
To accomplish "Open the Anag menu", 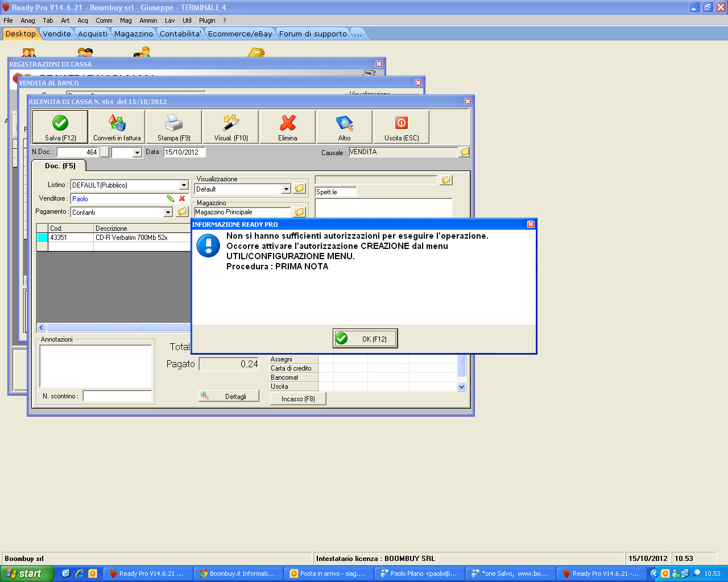I will click(x=28, y=20).
